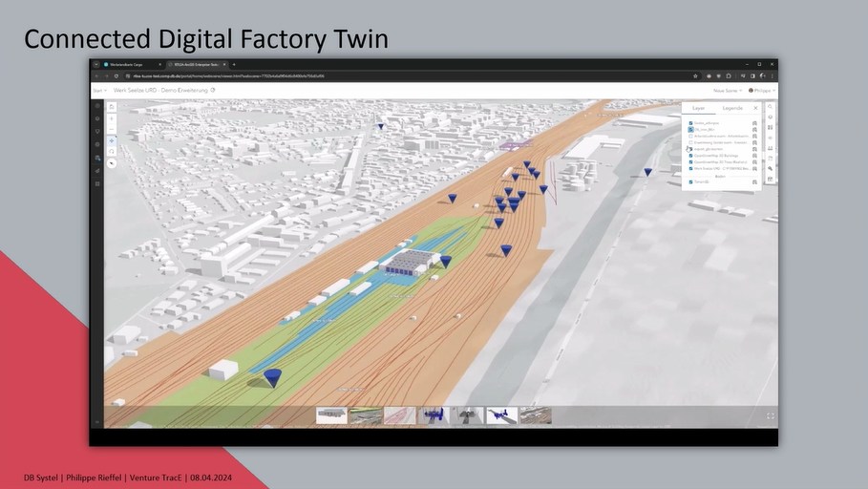Select the Rotate navigation tool

pos(112,151)
